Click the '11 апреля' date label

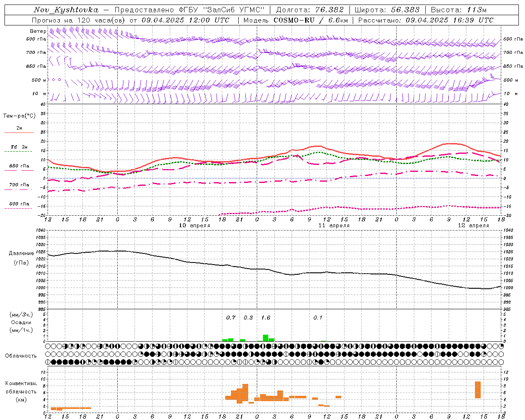(334, 226)
